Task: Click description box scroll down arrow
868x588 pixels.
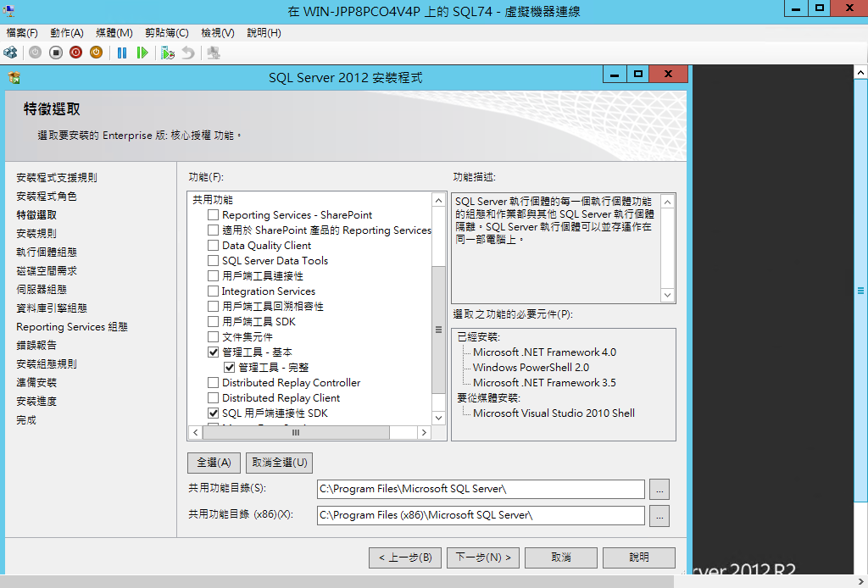Action: [x=668, y=295]
